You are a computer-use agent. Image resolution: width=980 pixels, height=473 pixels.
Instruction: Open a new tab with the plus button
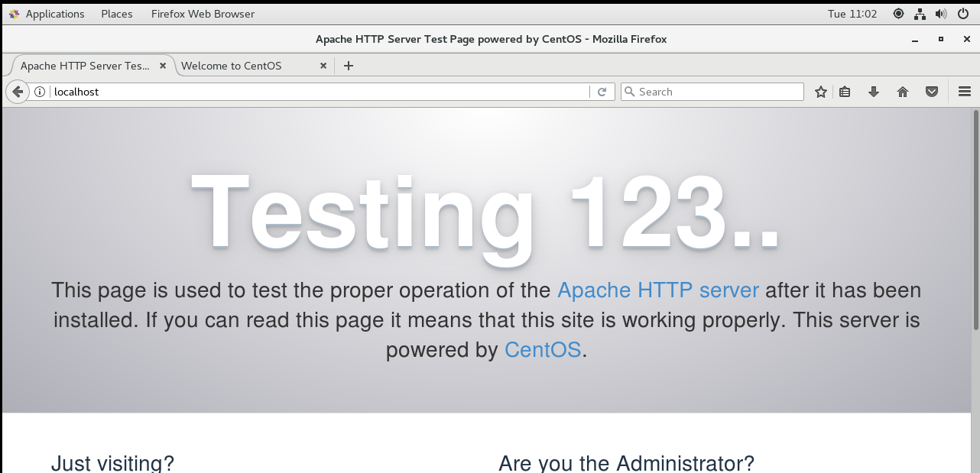tap(349, 66)
